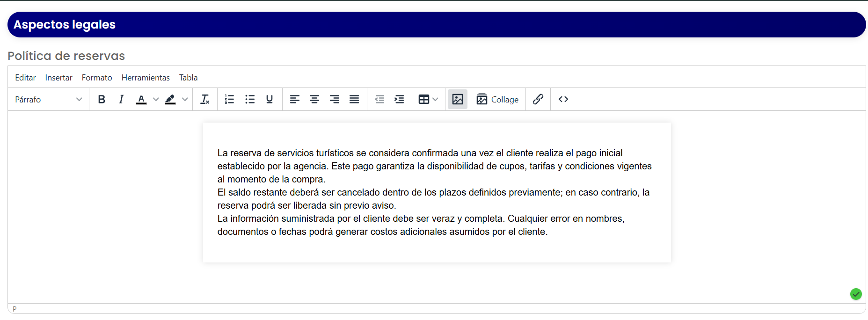868x320 pixels.
Task: Open the insert link dialog
Action: point(538,99)
